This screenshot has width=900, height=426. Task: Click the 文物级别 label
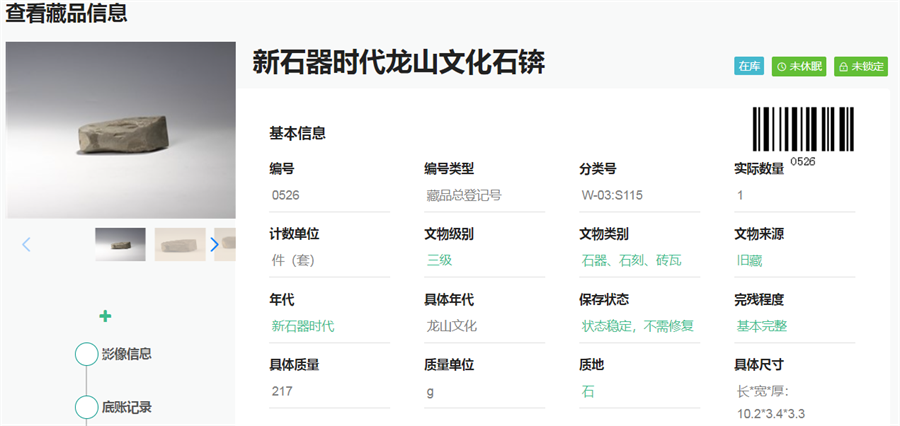pos(449,234)
